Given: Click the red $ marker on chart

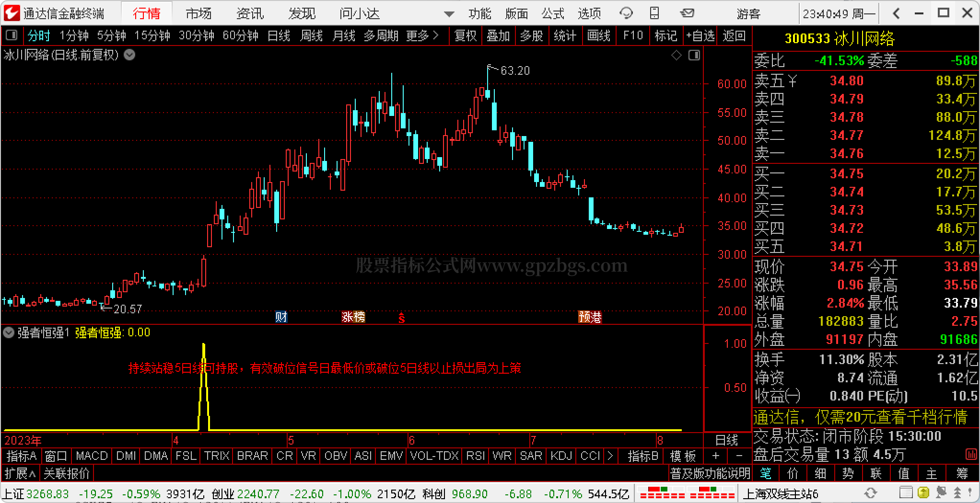Looking at the screenshot, I should pyautogui.click(x=402, y=317).
